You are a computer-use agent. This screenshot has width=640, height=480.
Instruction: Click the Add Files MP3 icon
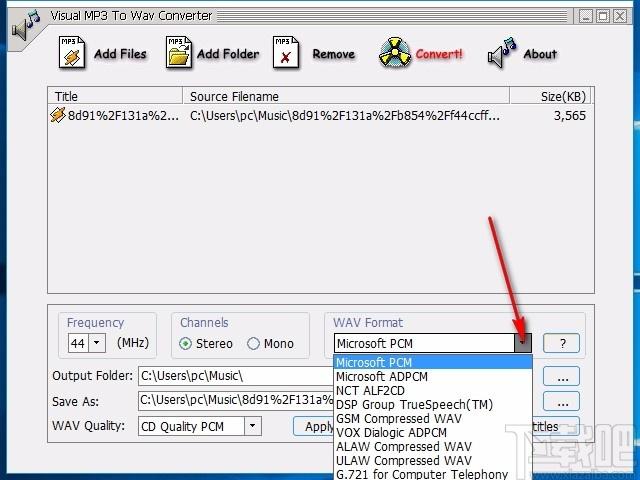[x=72, y=52]
